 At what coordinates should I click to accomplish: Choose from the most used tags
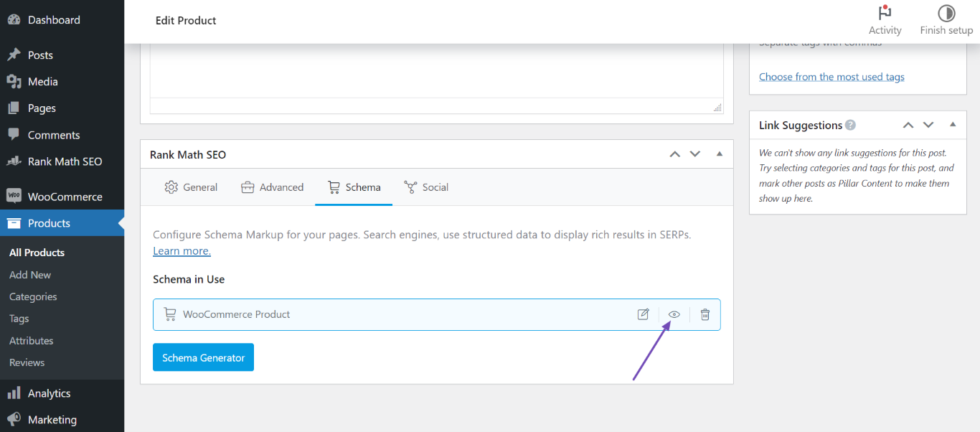[831, 76]
